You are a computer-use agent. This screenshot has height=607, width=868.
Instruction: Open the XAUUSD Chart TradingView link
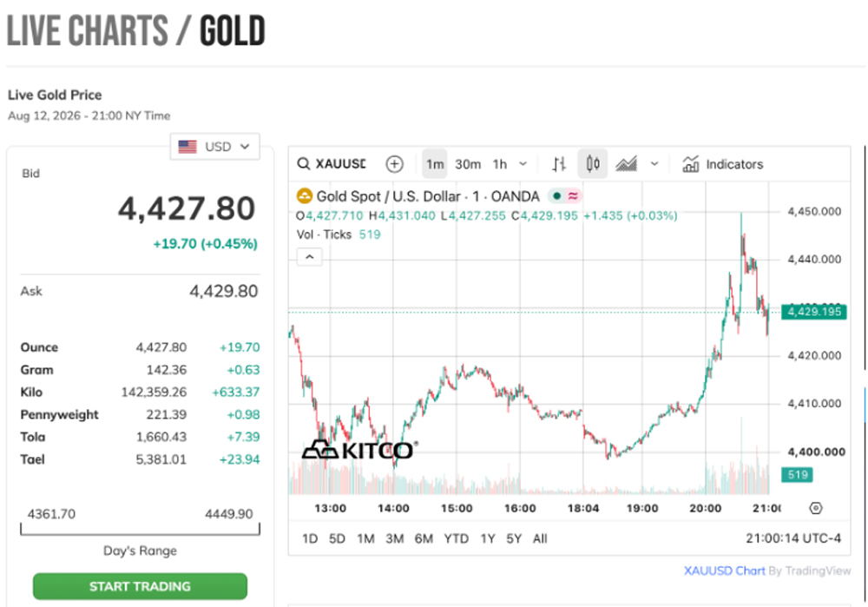(x=724, y=571)
